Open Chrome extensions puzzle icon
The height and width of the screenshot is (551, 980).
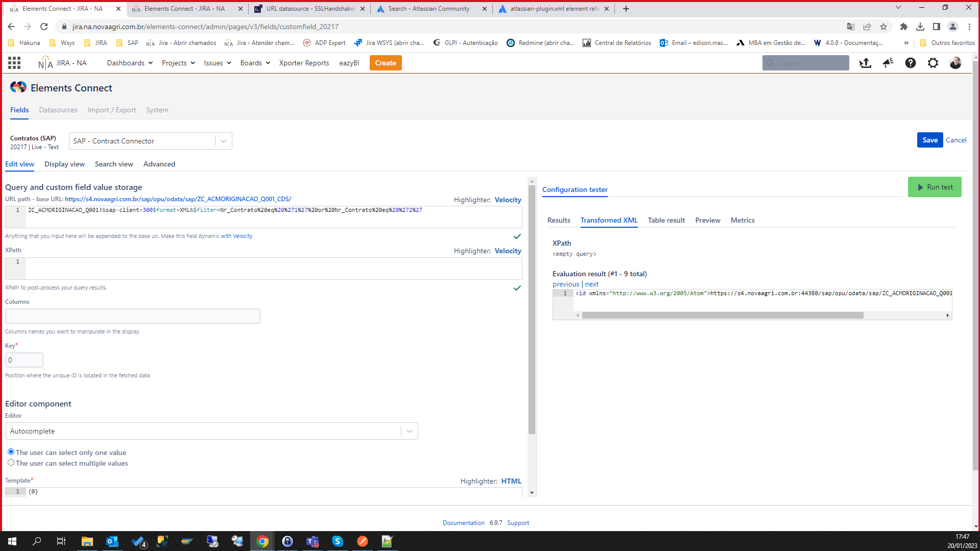coord(904,27)
